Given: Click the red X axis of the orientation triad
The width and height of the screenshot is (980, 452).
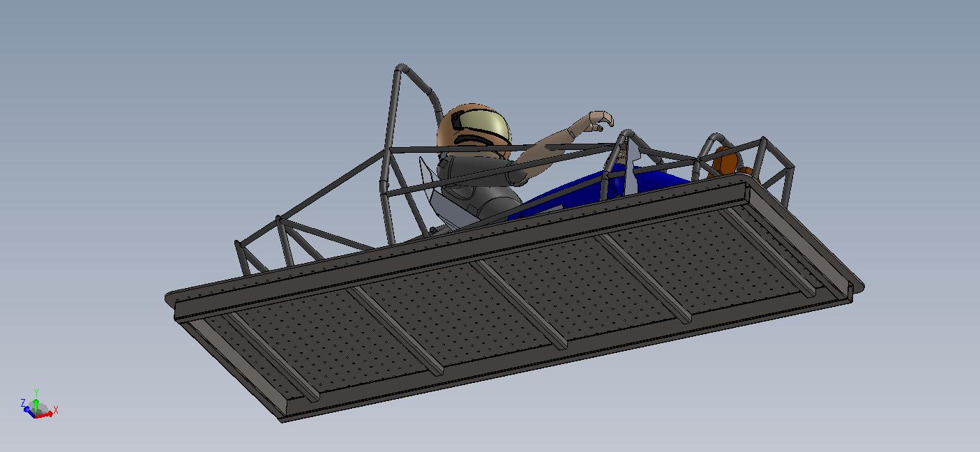Looking at the screenshot, I should tap(47, 414).
